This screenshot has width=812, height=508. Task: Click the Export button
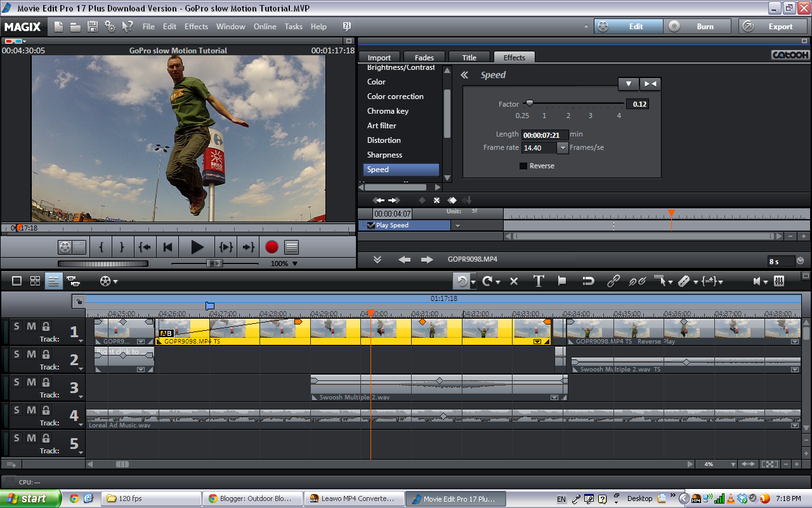click(x=780, y=27)
